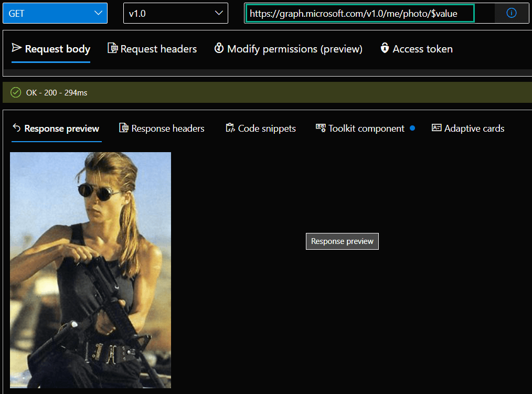The width and height of the screenshot is (532, 394).
Task: Click the Response headers document icon
Action: (124, 128)
